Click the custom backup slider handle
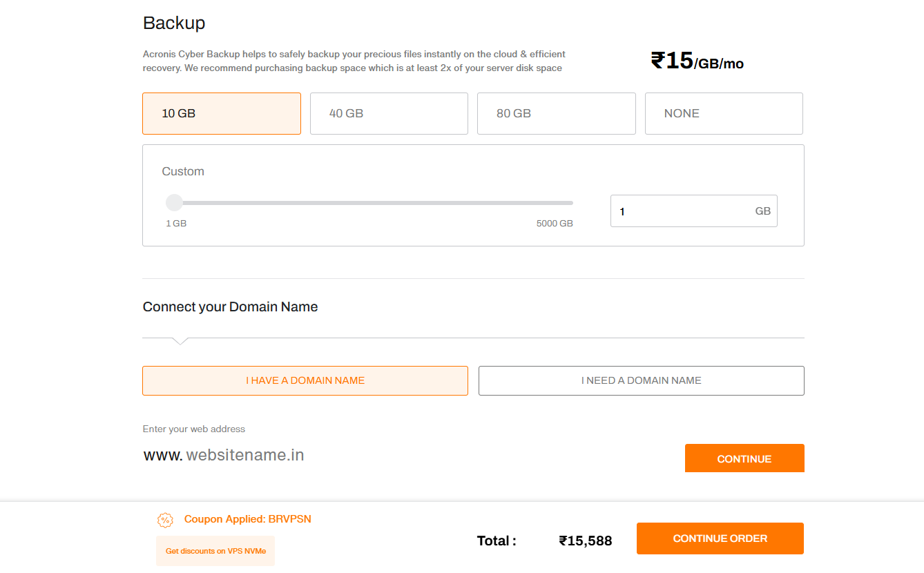 174,202
